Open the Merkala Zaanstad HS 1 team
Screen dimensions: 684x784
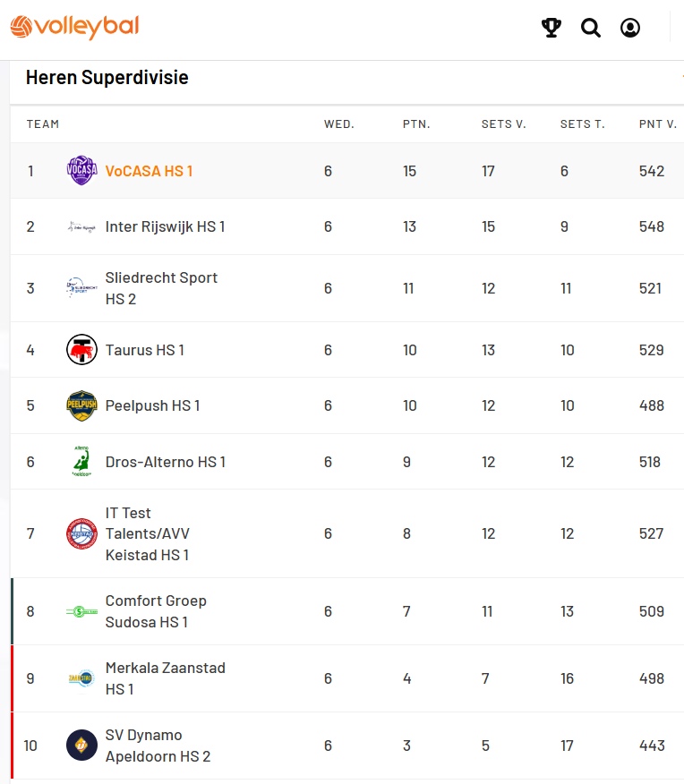165,678
